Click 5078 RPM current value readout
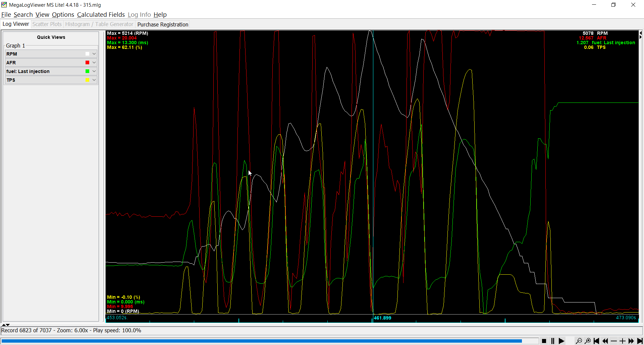Viewport: 644px width, 345px height. coord(595,33)
